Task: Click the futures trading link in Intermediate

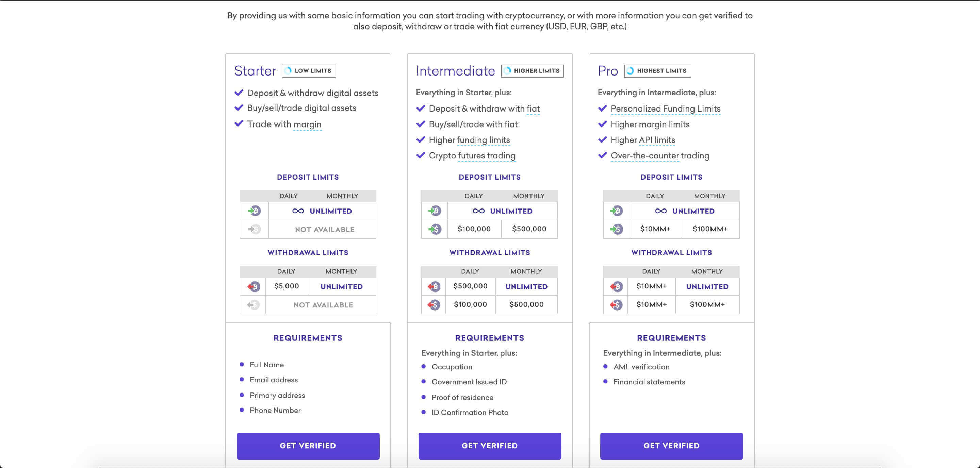Action: pyautogui.click(x=486, y=155)
